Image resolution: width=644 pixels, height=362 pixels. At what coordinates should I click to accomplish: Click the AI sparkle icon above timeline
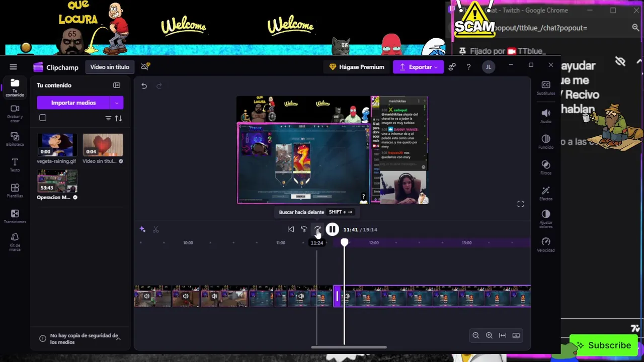pos(142,229)
